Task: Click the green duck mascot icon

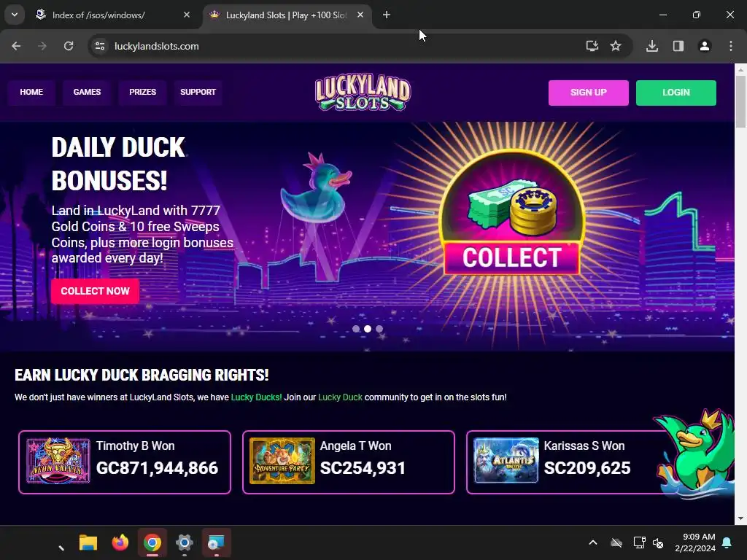Action: 695,452
